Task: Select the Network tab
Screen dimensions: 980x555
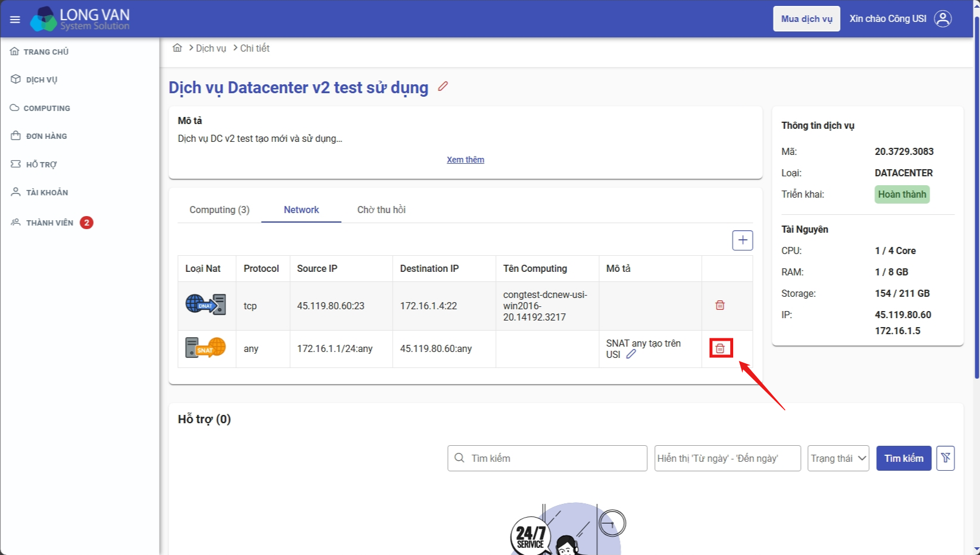Action: pos(301,210)
